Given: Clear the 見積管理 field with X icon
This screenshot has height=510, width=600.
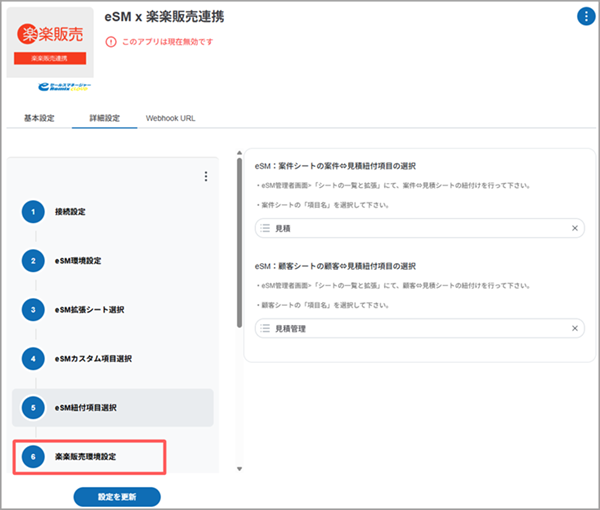Looking at the screenshot, I should tap(575, 328).
